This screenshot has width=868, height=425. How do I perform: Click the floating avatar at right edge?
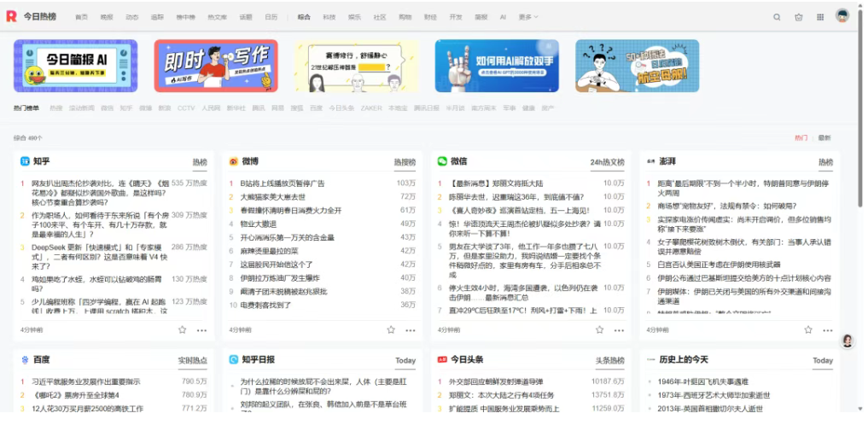[x=847, y=341]
